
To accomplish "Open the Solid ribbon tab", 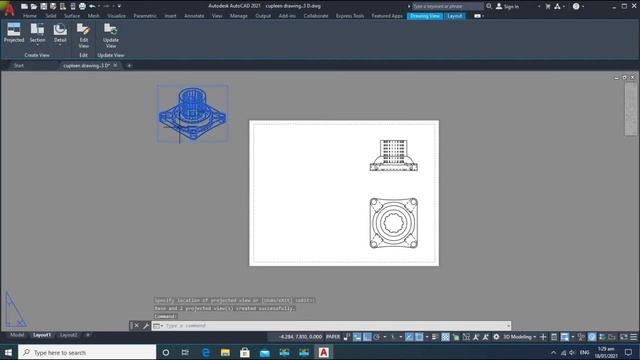I will [x=51, y=16].
